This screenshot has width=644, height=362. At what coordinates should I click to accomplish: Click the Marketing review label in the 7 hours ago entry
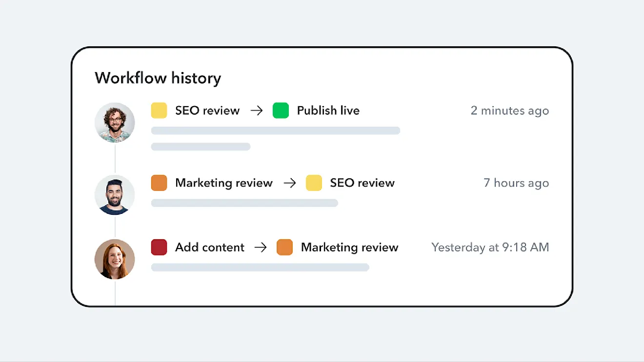tap(223, 183)
